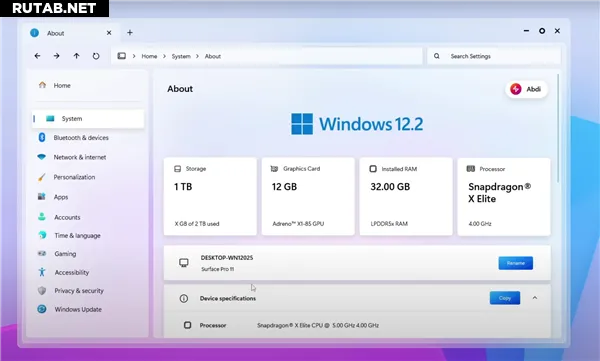Open Bluetooth & devices settings
This screenshot has width=600, height=361.
coord(88,137)
